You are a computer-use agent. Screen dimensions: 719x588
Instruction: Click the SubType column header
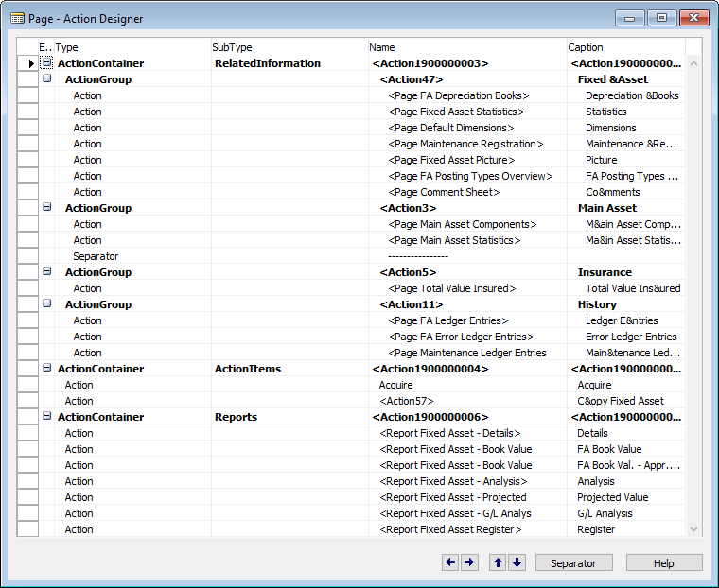(x=289, y=47)
